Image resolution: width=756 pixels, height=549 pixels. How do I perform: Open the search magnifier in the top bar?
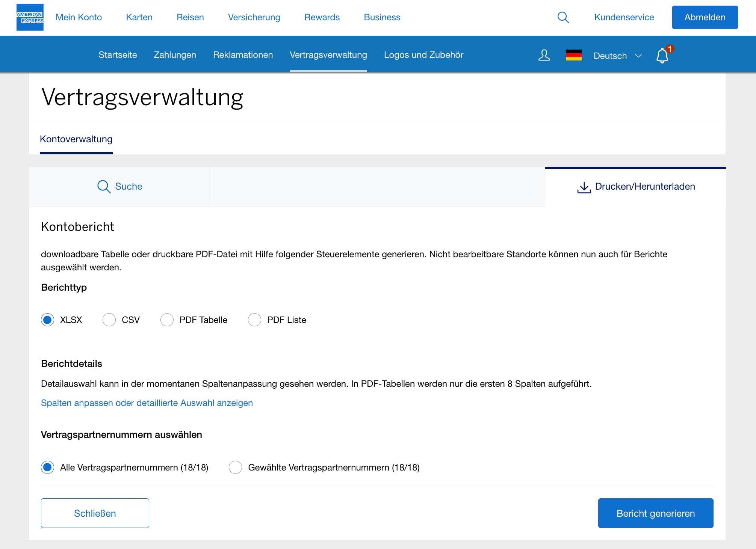(563, 17)
